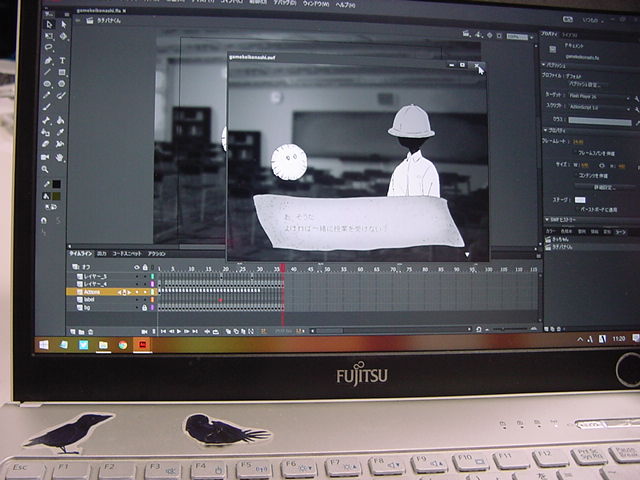
Task: Open fill color swatch in toolbox
Action: tap(56, 196)
